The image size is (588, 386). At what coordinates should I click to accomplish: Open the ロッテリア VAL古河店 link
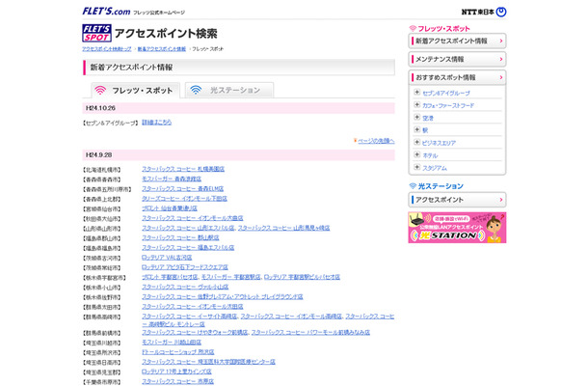coord(167,258)
